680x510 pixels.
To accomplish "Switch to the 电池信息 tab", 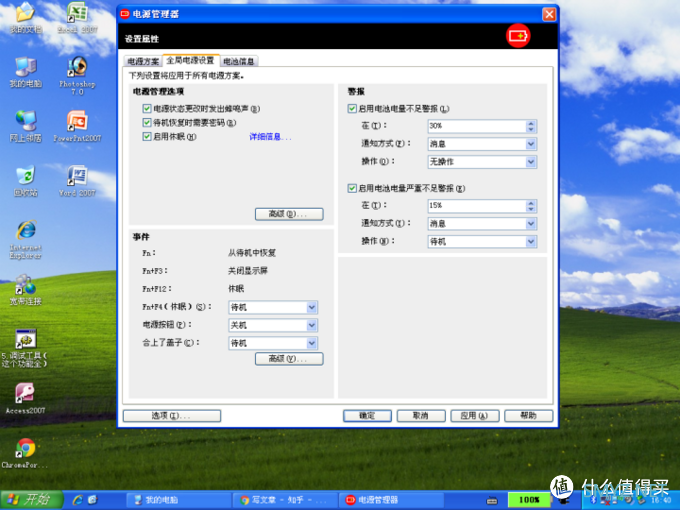I will (239, 62).
